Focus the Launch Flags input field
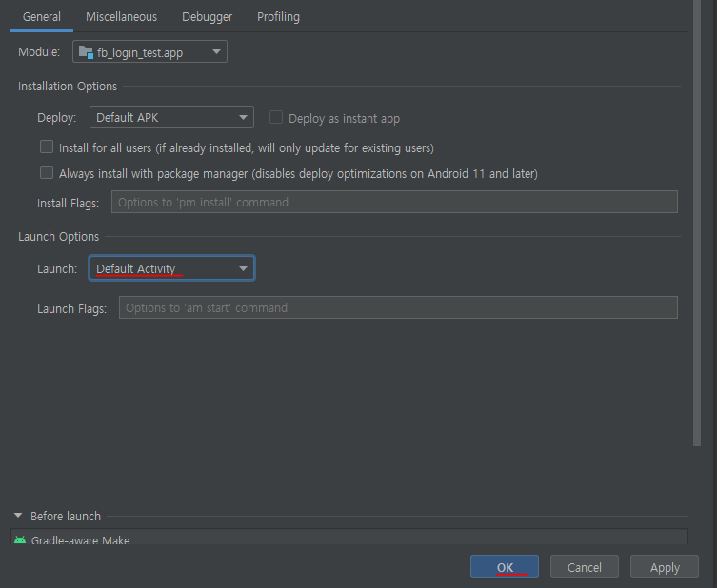Screen dimensions: 717x588 point(398,307)
